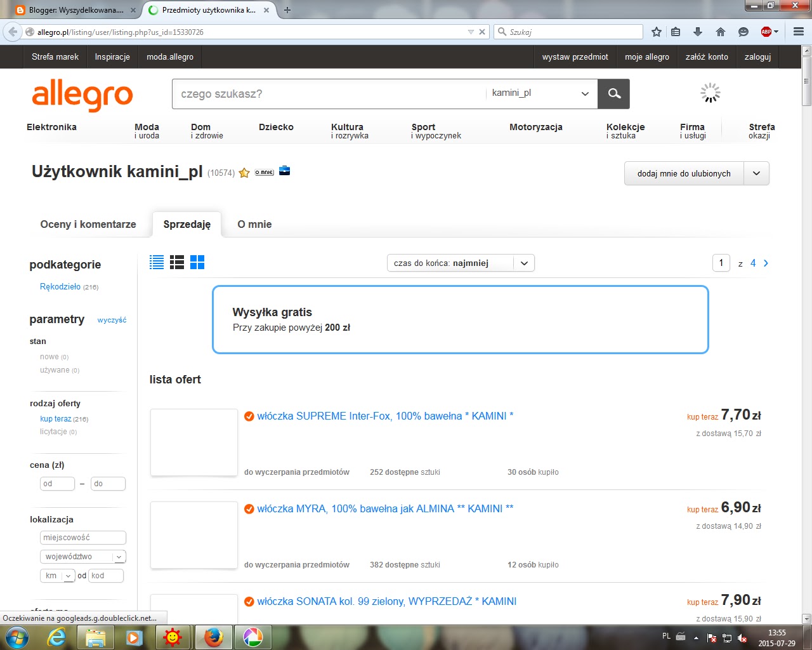Click the 'miejscowość' input field
The height and width of the screenshot is (650, 812).
(83, 538)
